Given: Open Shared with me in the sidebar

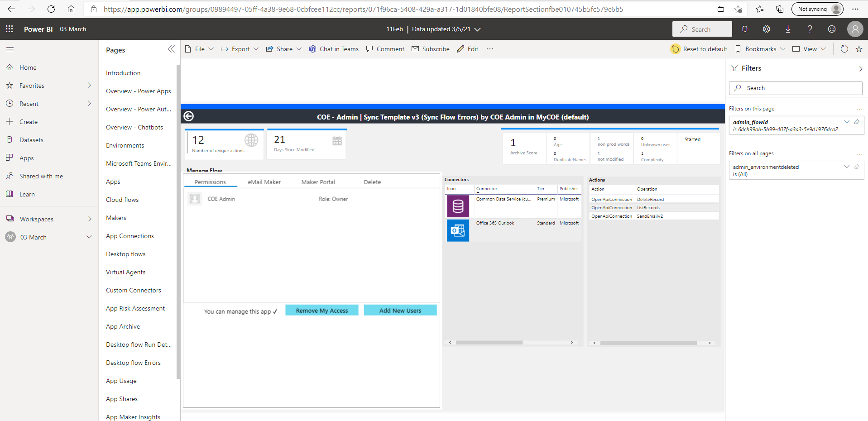Looking at the screenshot, I should tap(40, 176).
